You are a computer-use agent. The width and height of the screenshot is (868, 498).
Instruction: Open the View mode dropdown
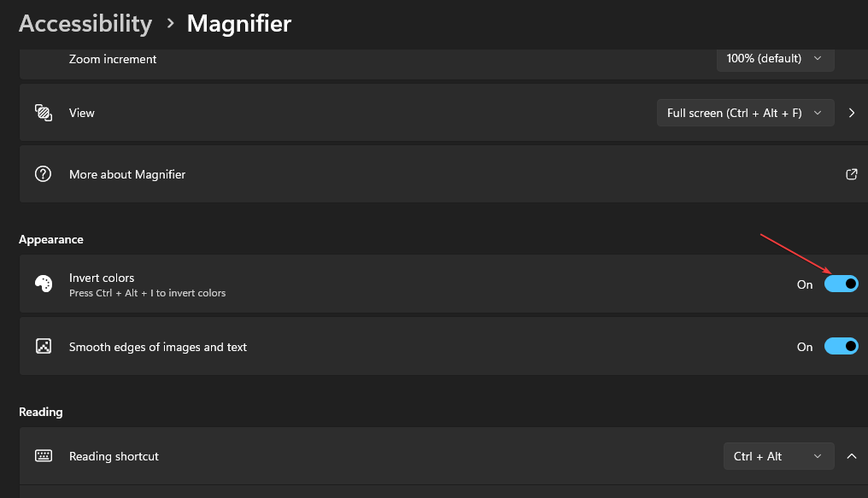[x=745, y=113]
